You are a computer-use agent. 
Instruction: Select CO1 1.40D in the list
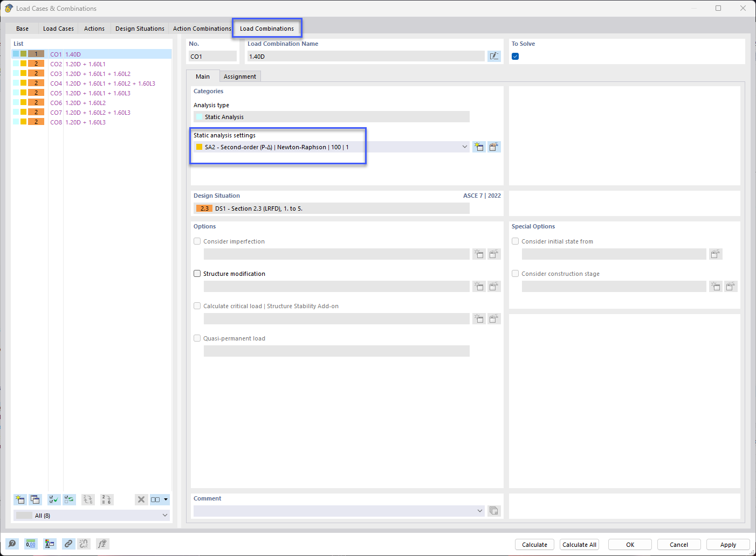[92, 54]
